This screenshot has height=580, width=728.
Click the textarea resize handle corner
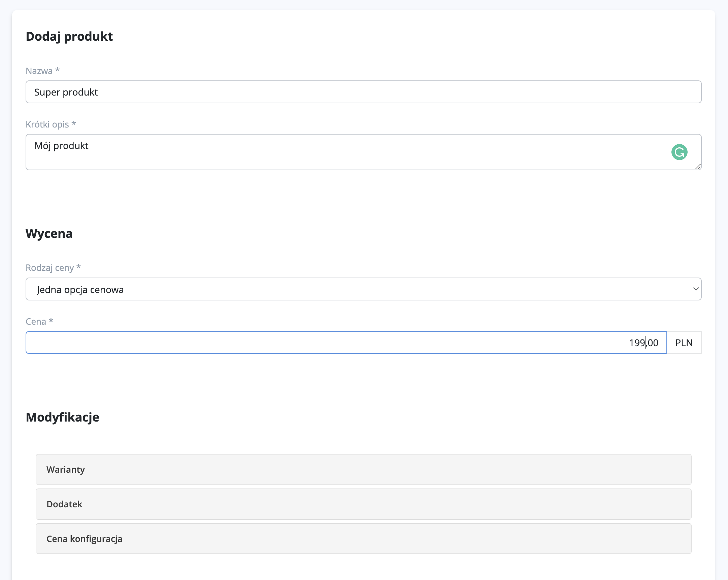[x=698, y=167]
